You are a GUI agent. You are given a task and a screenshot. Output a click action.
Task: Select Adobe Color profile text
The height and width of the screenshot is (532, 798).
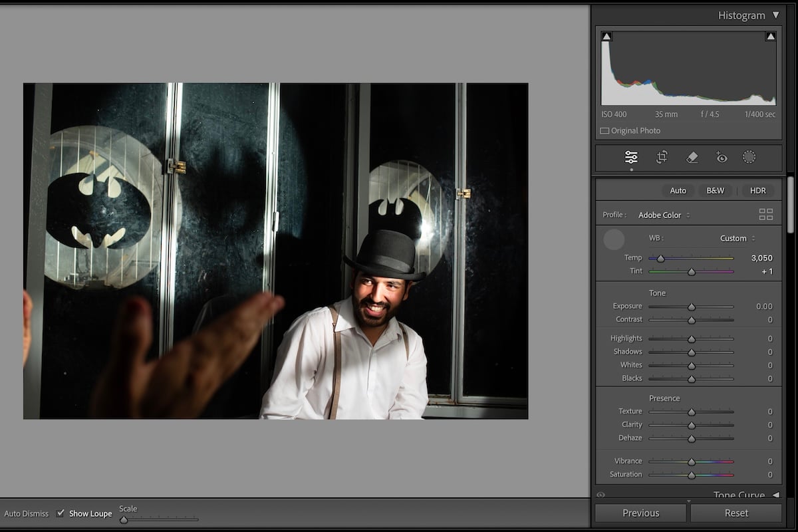point(658,215)
